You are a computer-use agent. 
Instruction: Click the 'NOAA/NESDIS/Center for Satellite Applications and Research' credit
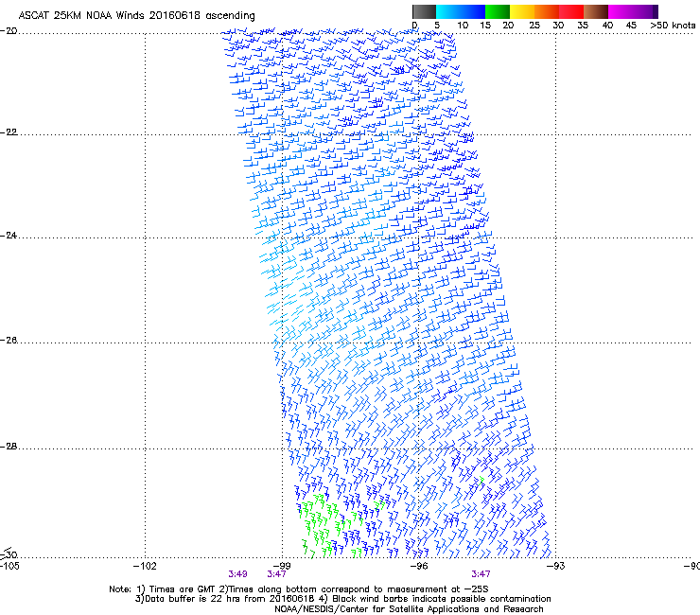click(x=409, y=609)
